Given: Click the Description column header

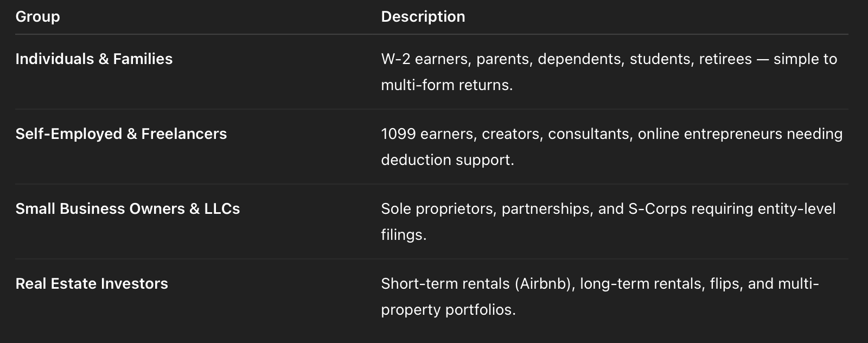Looking at the screenshot, I should (x=423, y=17).
